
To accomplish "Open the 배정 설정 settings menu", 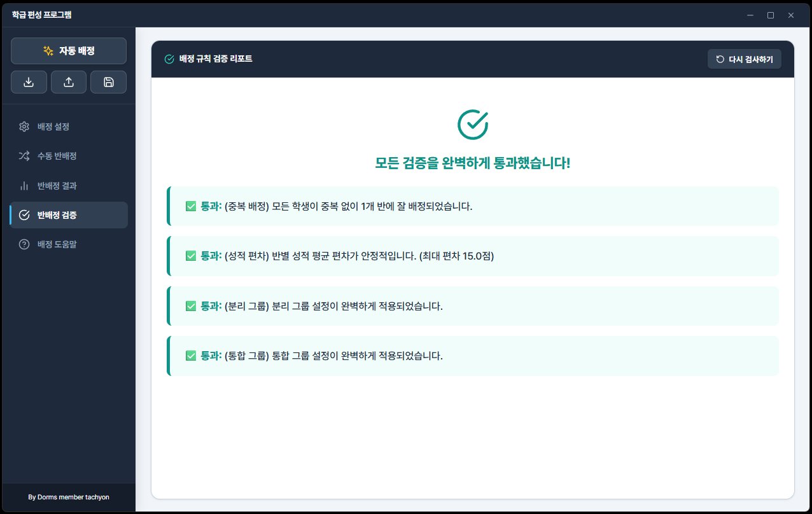I will [x=69, y=127].
